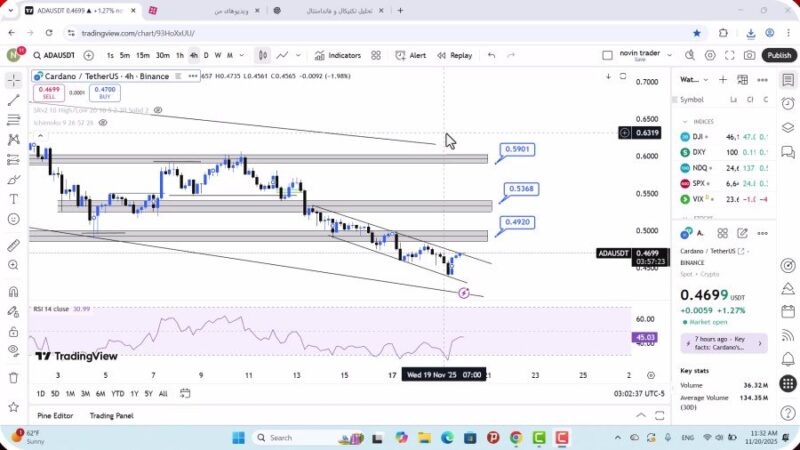800x450 pixels.
Task: Open the Alerts panel clock icon
Action: 788,101
